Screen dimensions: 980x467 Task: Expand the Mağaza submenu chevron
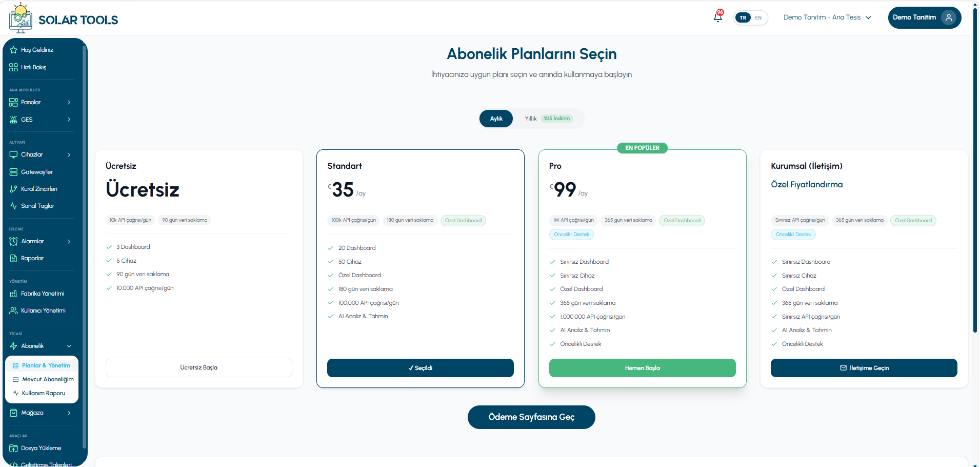click(69, 413)
